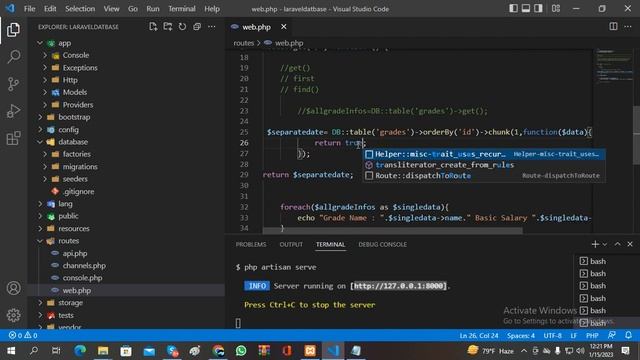Expand the Http folder
This screenshot has width=640, height=360.
(x=127, y=80)
